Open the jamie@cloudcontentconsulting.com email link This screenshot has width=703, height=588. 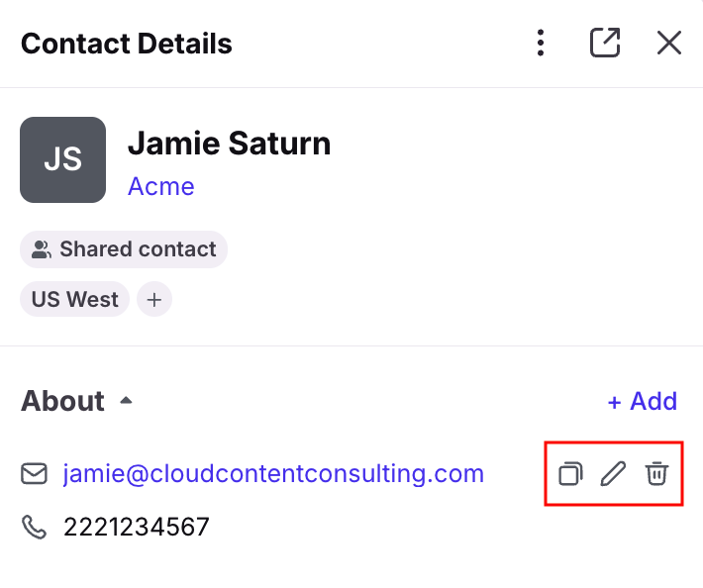tap(273, 474)
